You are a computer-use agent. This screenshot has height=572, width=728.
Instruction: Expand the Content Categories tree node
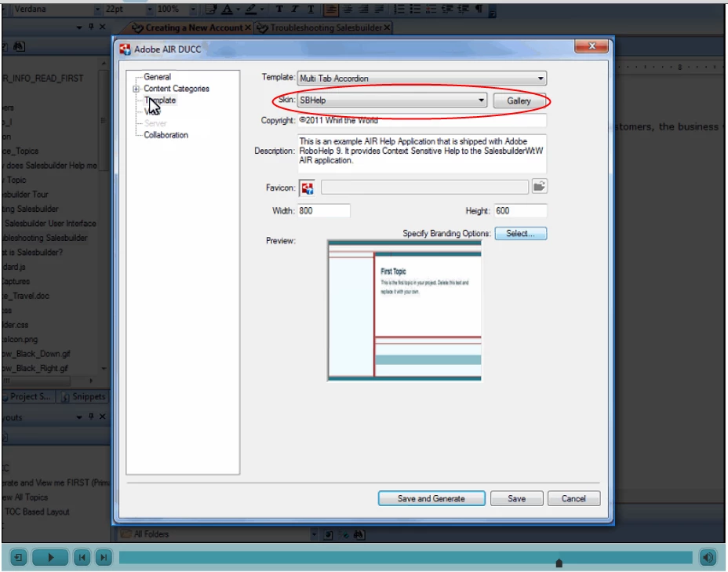[136, 89]
